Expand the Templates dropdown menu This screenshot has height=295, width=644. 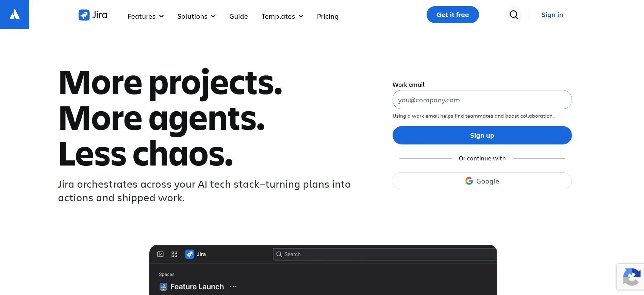(282, 16)
